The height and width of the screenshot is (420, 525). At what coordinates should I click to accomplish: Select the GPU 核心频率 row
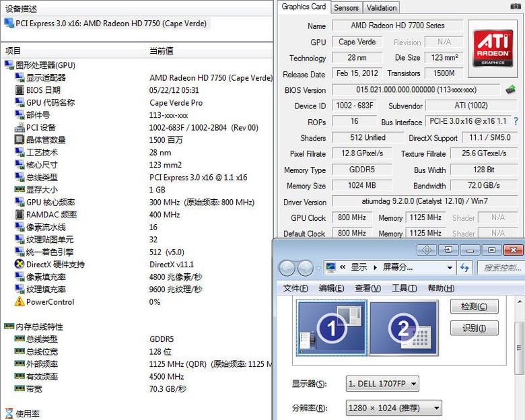point(137,202)
